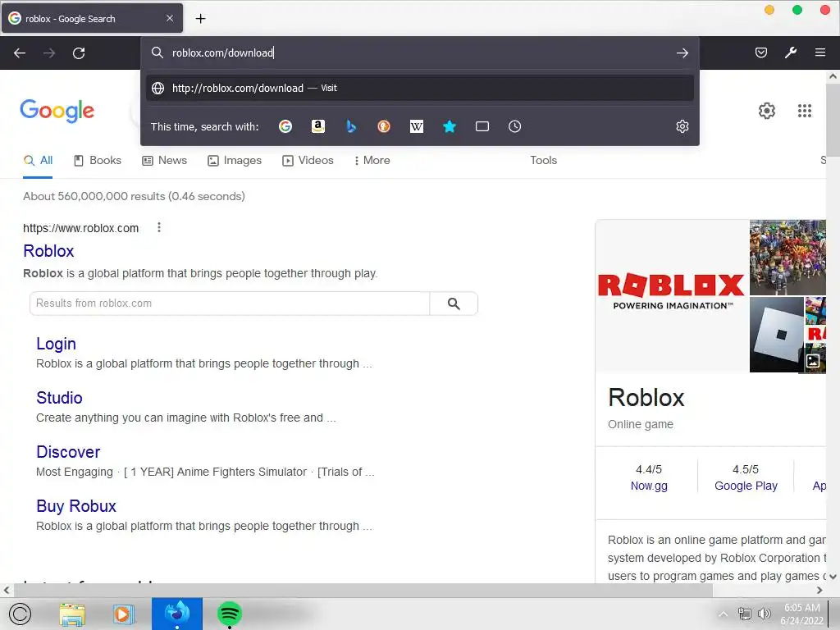This screenshot has width=840, height=630.
Task: Search this time with Amazon
Action: (318, 126)
